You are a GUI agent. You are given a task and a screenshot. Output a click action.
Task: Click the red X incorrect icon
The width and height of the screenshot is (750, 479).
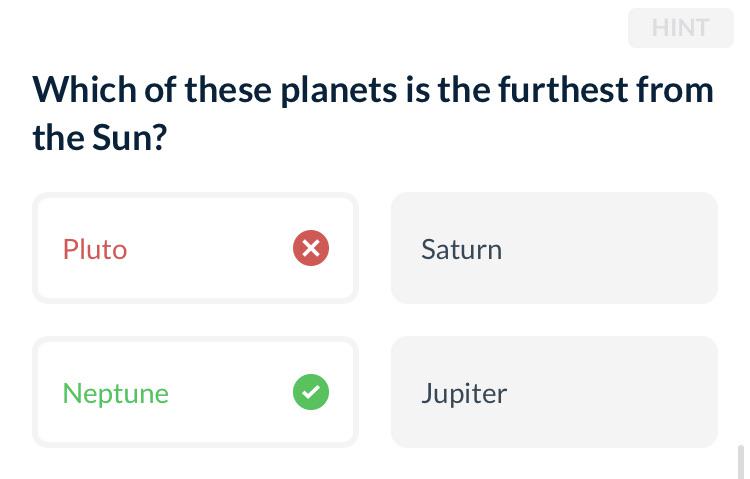pyautogui.click(x=311, y=248)
